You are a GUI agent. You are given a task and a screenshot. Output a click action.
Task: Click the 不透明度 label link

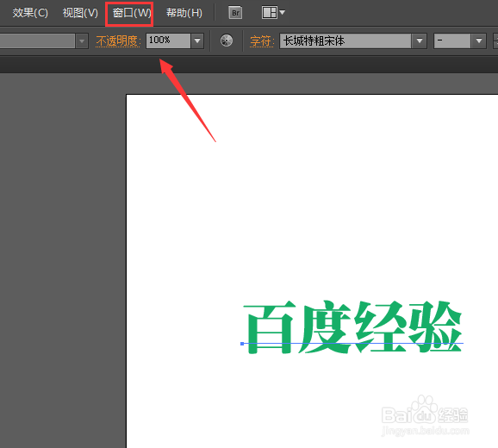118,41
